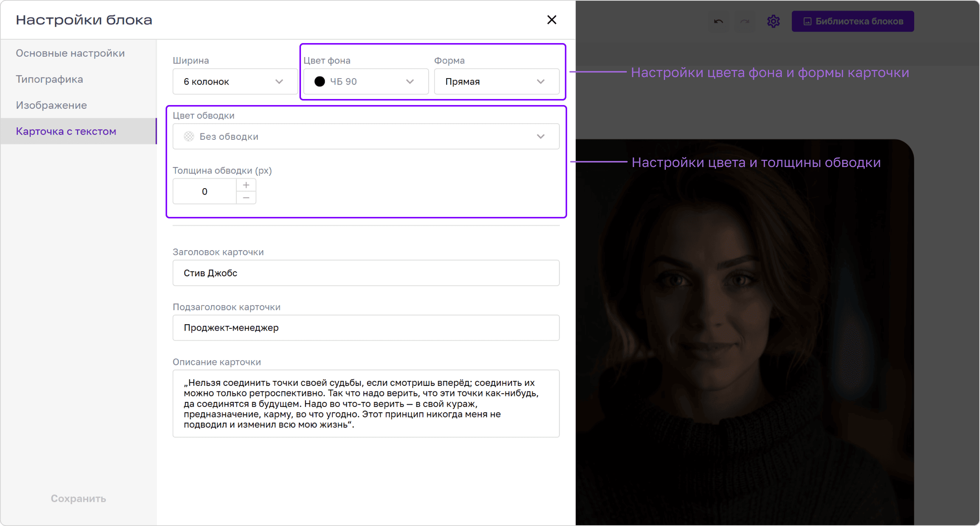
Task: Open the Цвет фона dropdown
Action: pyautogui.click(x=366, y=81)
